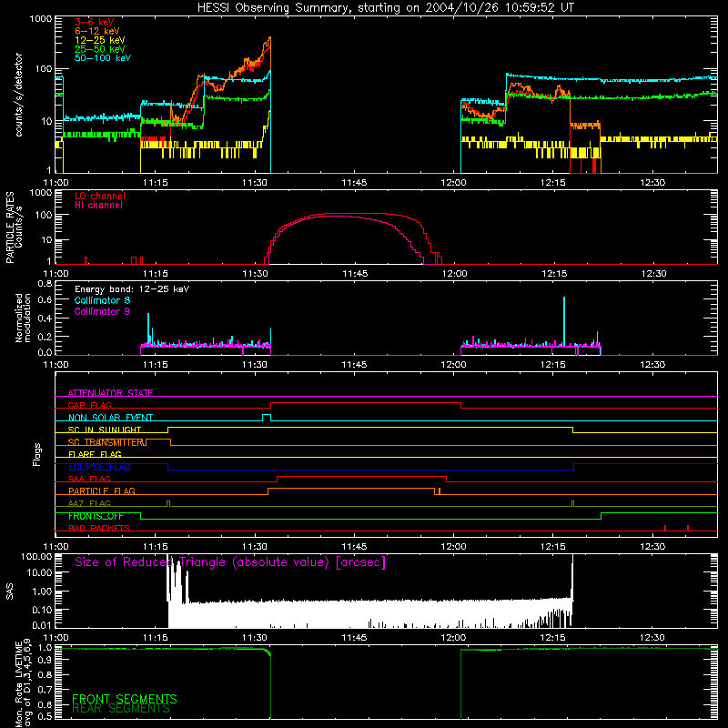Image resolution: width=728 pixels, height=728 pixels.
Task: Select the GAP_FLAG label
Action: tap(89, 405)
